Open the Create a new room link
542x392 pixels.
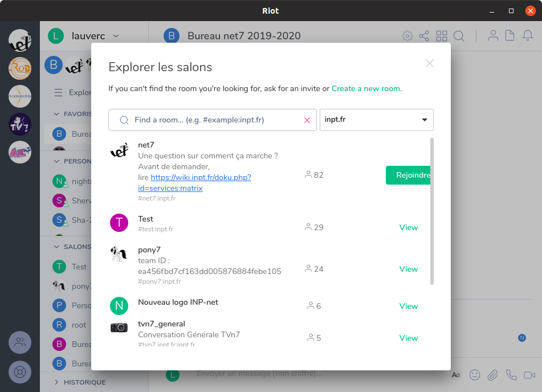click(x=366, y=88)
